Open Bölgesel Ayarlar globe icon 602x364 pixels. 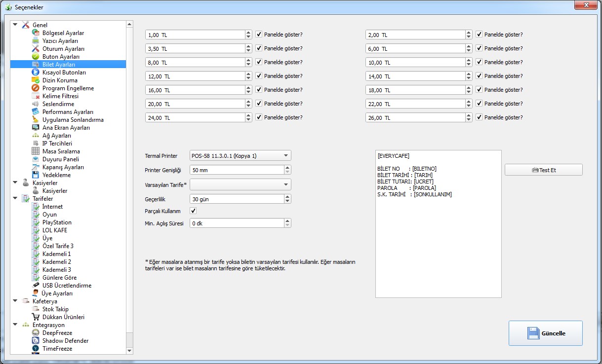[x=36, y=33]
